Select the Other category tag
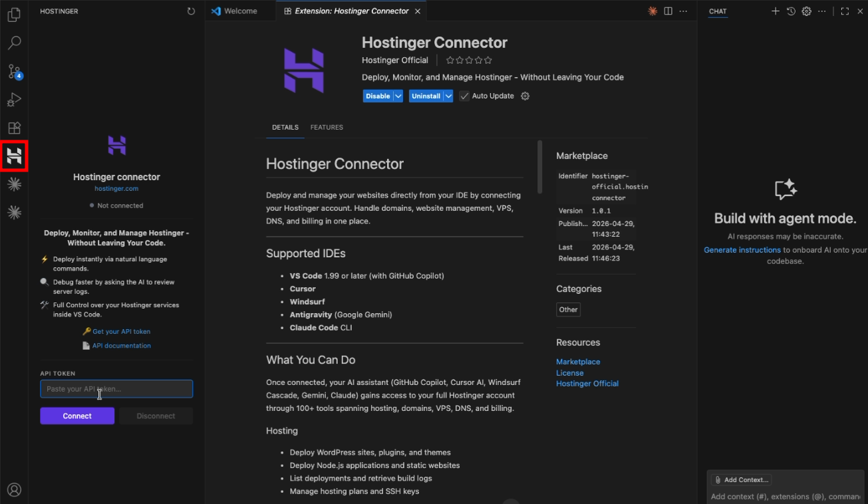Screen dimensions: 868x504 click(x=569, y=310)
